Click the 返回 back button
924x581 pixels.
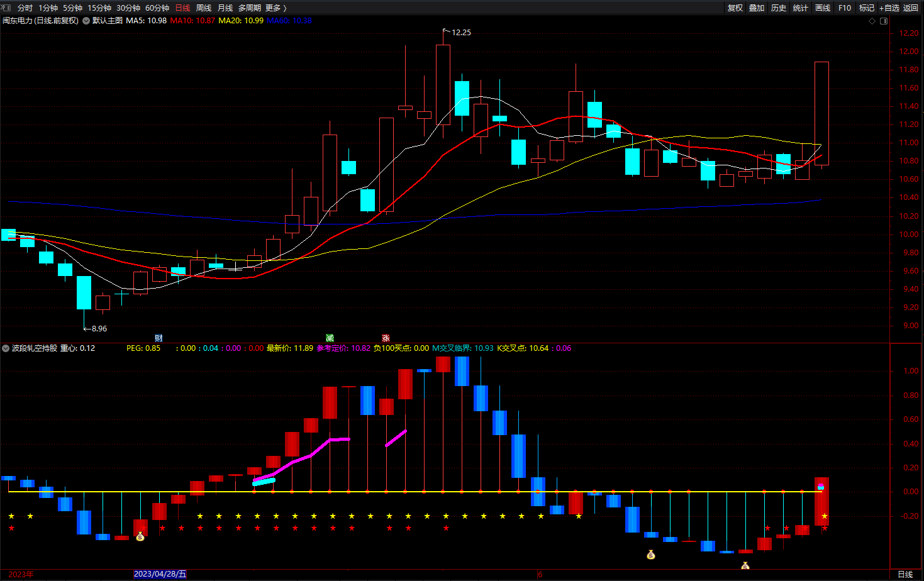[911, 8]
